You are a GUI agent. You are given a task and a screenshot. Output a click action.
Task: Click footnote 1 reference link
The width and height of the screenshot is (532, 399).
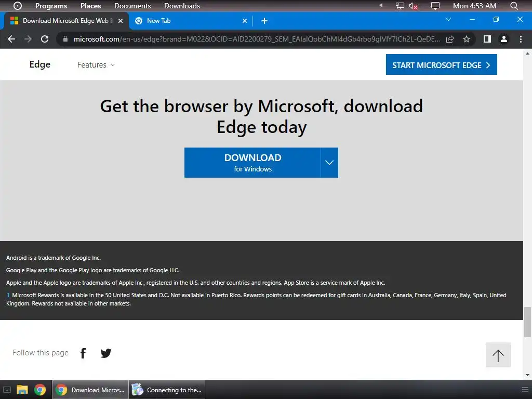[x=8, y=295]
